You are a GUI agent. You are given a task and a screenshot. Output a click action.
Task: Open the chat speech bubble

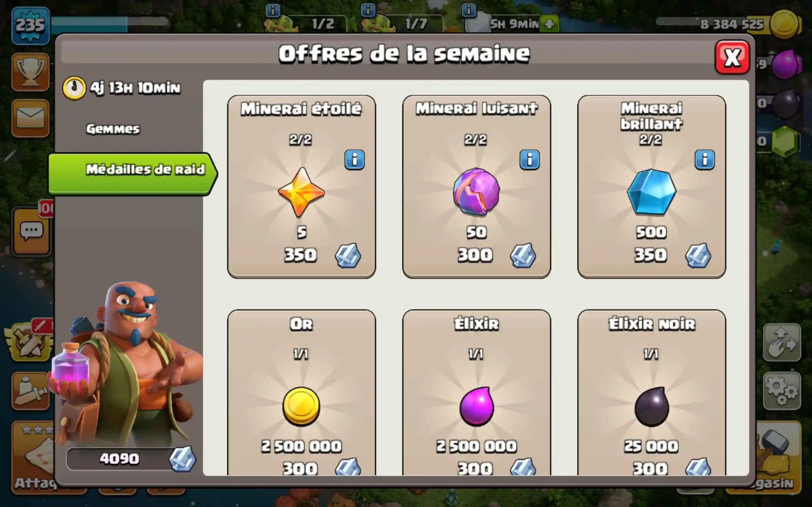(31, 231)
